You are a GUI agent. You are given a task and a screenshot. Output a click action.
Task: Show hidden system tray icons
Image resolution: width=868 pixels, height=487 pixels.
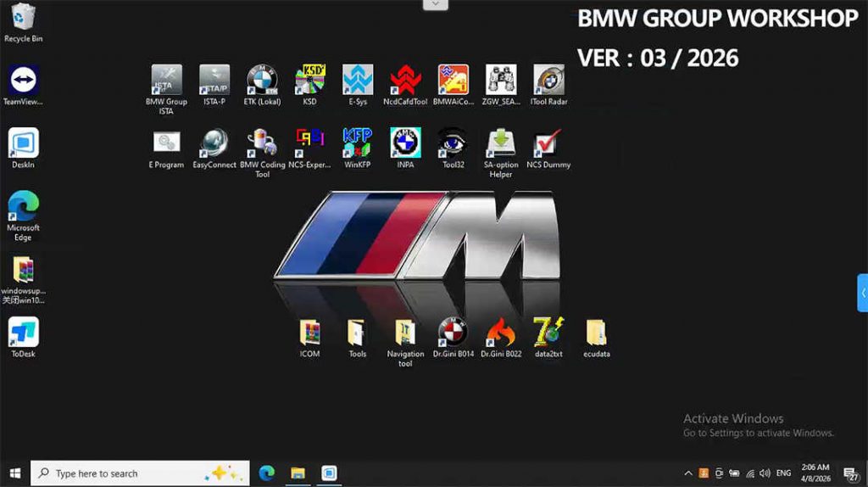pos(687,473)
